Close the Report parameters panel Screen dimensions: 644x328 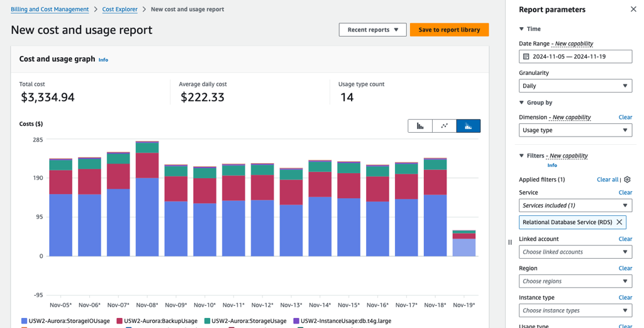tap(633, 9)
